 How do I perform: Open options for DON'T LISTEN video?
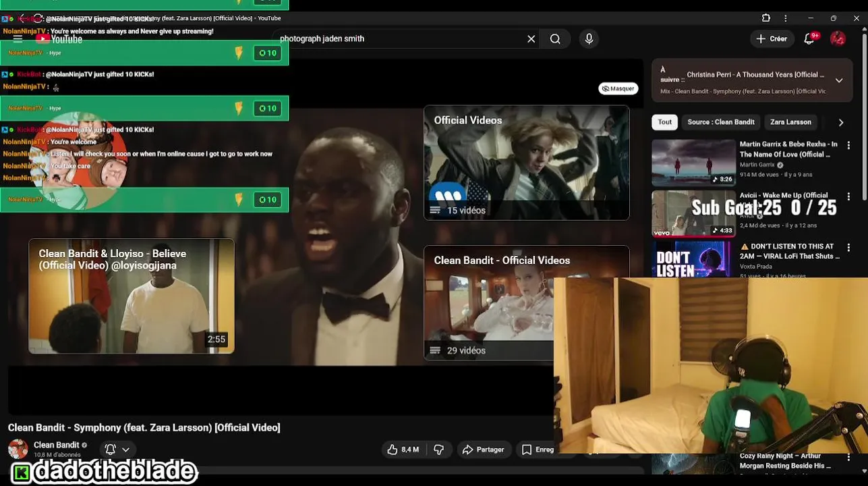(848, 248)
